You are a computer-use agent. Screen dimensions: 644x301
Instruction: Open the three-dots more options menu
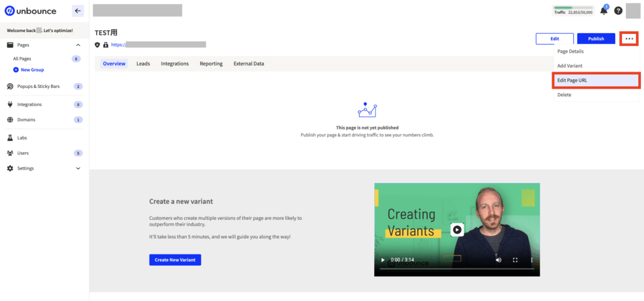click(630, 39)
